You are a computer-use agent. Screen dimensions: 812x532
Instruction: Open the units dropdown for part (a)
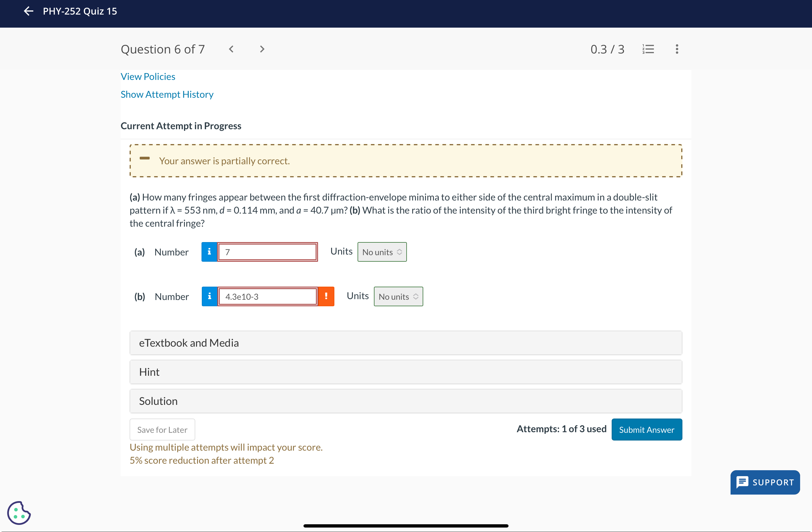(382, 252)
